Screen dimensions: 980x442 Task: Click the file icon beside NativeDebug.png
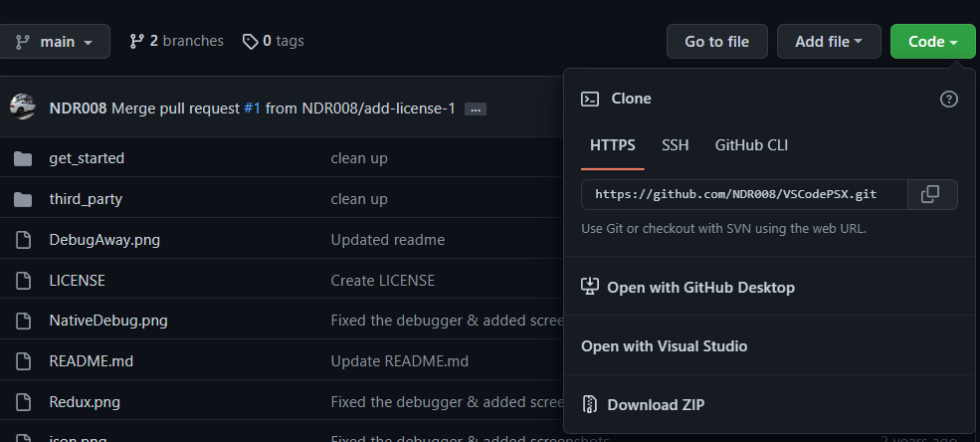click(x=23, y=322)
